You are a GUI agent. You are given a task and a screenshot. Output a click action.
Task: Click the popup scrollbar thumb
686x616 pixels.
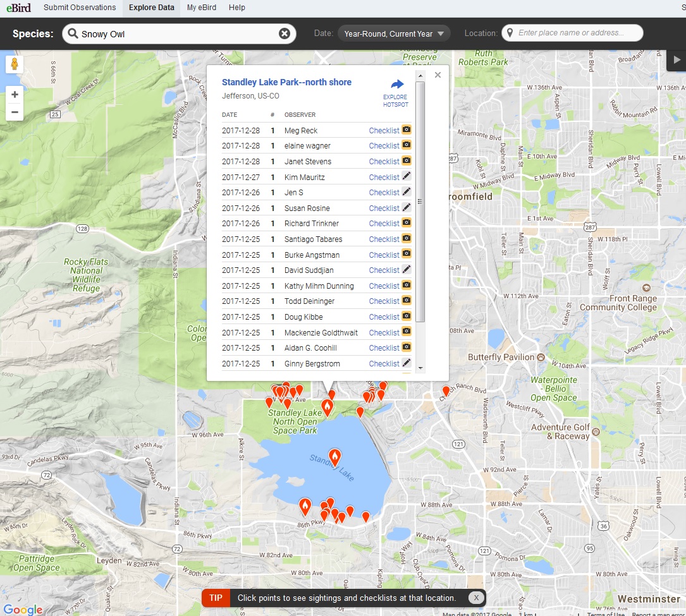pyautogui.click(x=420, y=202)
